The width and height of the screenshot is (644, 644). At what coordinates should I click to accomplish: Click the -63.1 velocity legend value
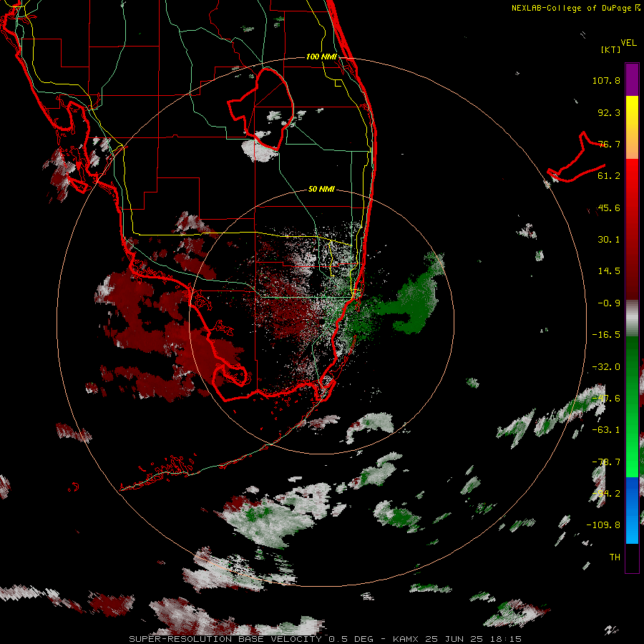pyautogui.click(x=606, y=430)
